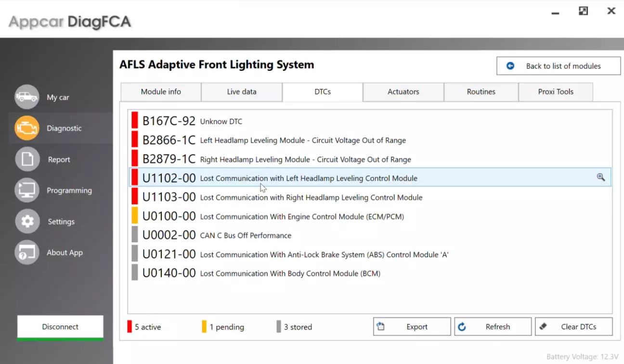
Task: Click the Refresh button
Action: tap(493, 327)
